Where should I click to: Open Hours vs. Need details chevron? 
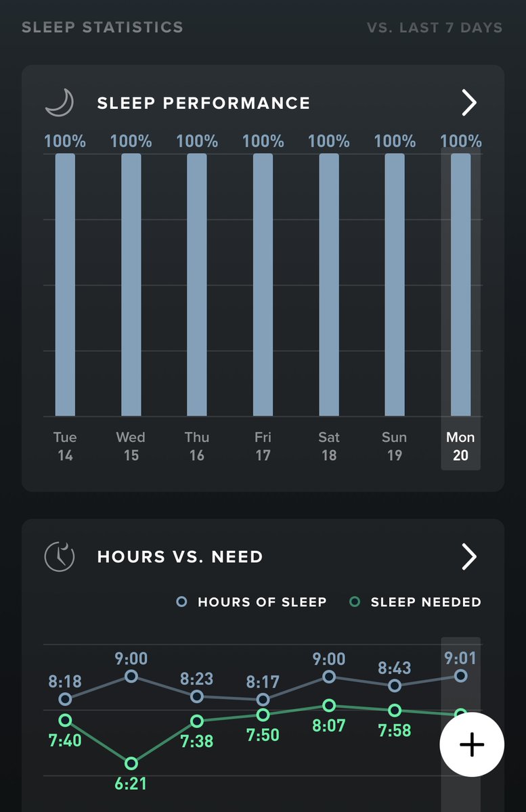click(468, 557)
